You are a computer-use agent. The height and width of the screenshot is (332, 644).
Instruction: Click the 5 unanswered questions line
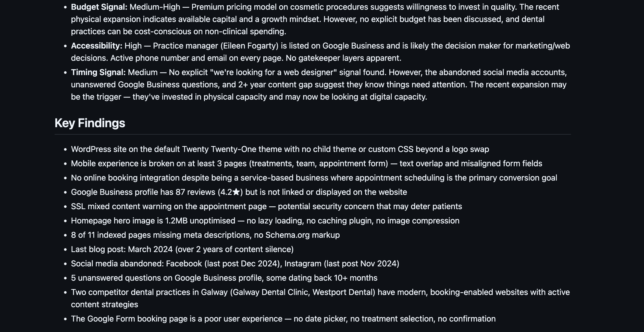pos(224,278)
